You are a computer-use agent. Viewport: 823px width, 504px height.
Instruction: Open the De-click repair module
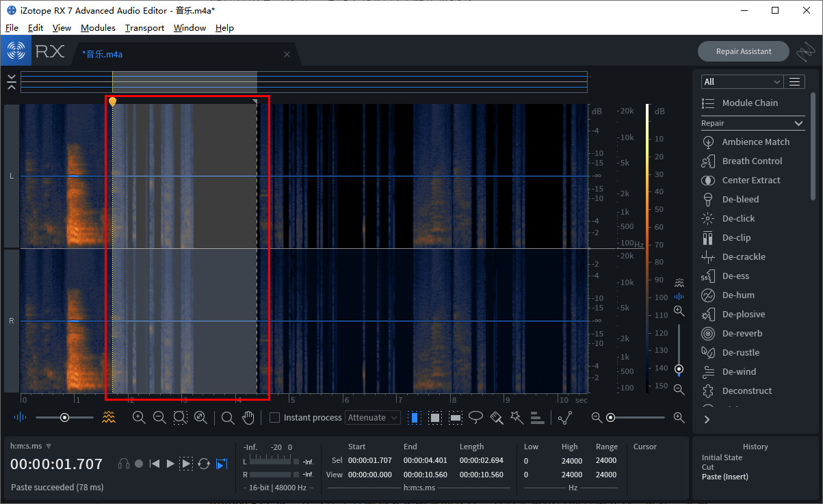[738, 218]
